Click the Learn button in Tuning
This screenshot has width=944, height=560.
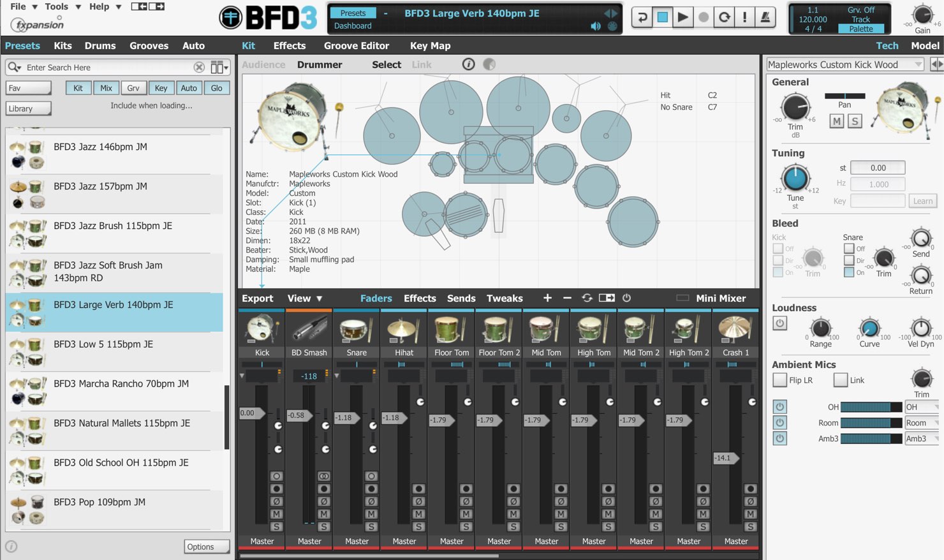coord(922,201)
